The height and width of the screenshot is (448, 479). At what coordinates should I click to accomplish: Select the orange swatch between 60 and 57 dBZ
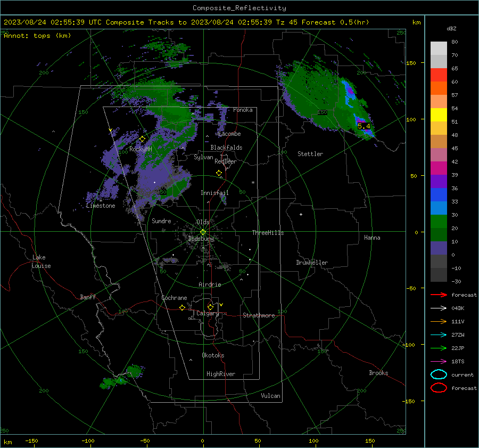[439, 88]
